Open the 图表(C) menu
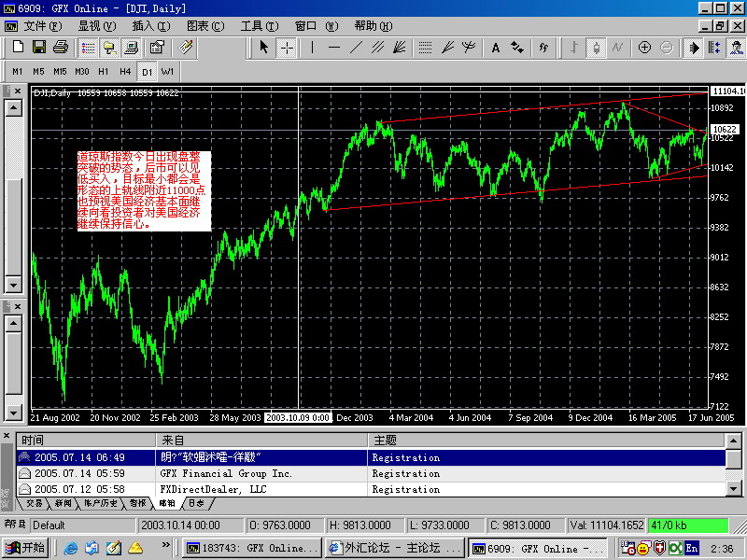The image size is (747, 560). pos(205,26)
